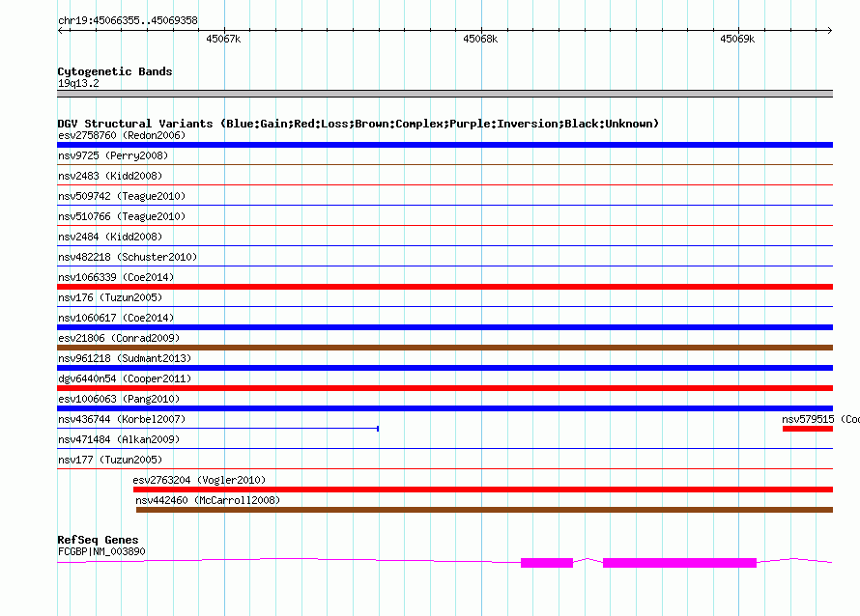Open variant nsv442460 (McCarroll2008) label
The height and width of the screenshot is (616, 860).
coord(208,500)
